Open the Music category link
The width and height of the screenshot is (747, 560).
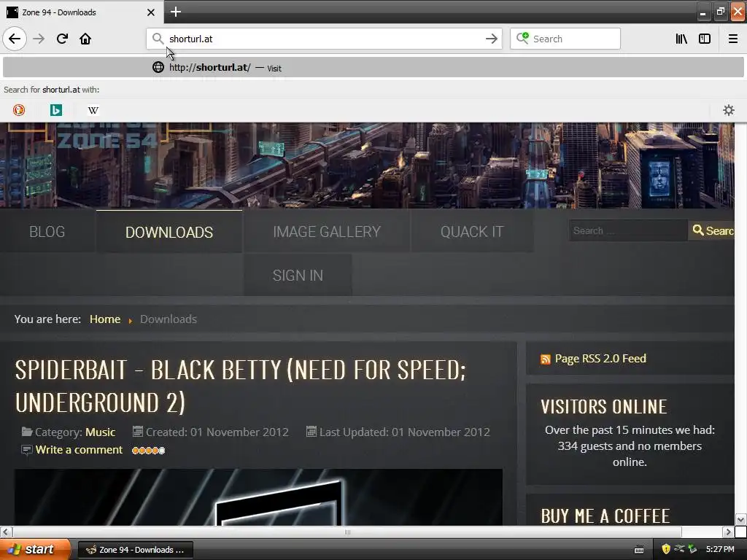point(101,432)
